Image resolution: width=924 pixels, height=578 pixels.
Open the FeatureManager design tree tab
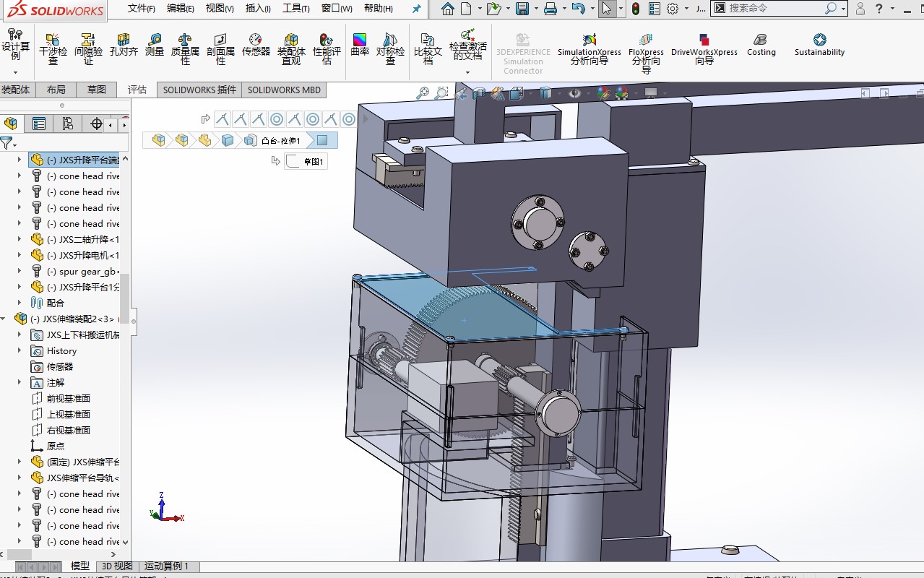[10, 124]
